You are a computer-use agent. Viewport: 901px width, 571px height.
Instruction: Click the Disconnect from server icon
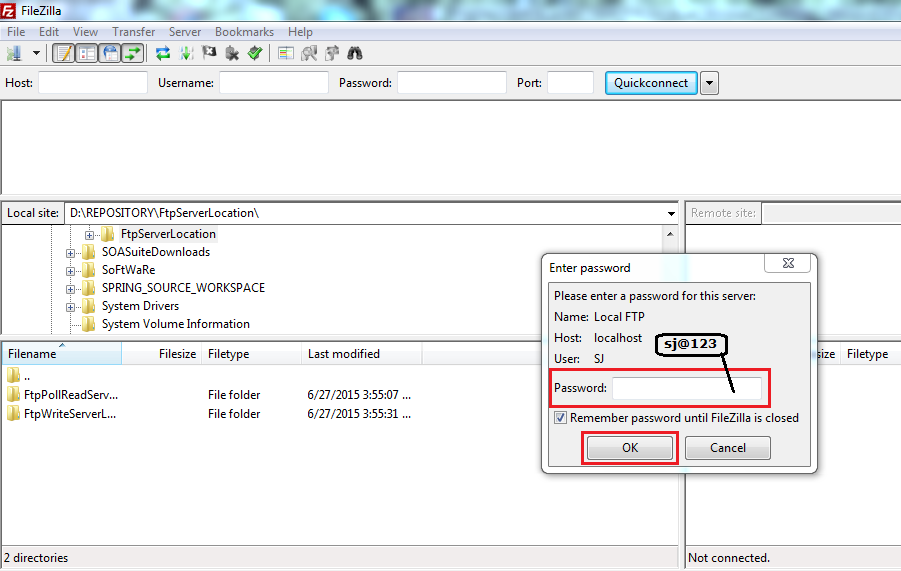coord(232,53)
